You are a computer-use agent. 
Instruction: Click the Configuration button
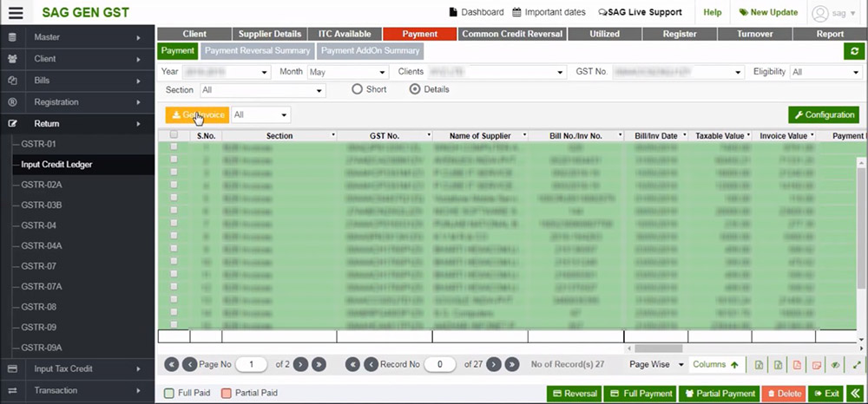click(823, 114)
